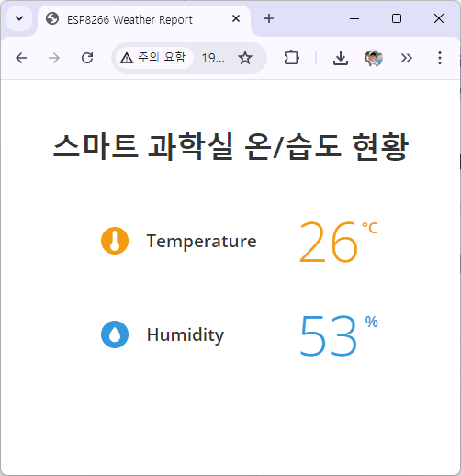Open the Chrome three-dot menu
The width and height of the screenshot is (461, 476).
coord(440,58)
